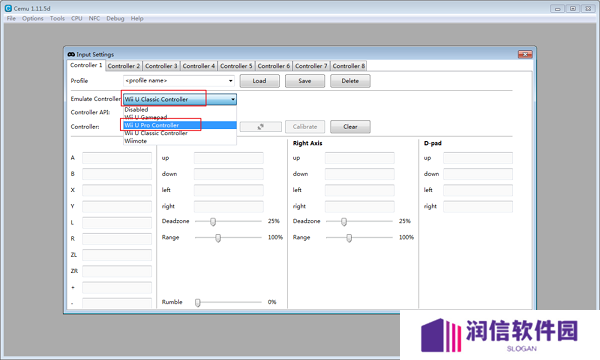Image resolution: width=600 pixels, height=360 pixels.
Task: Click the left axis Deadzone slider
Action: point(228,221)
